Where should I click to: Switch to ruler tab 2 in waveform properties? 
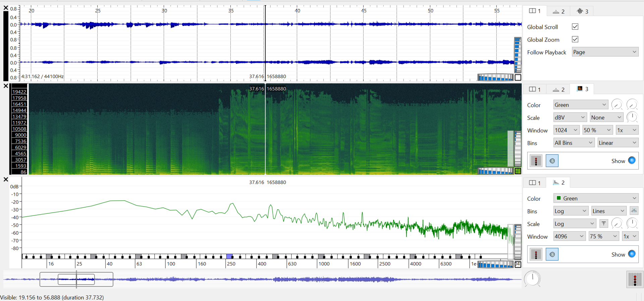[558, 11]
